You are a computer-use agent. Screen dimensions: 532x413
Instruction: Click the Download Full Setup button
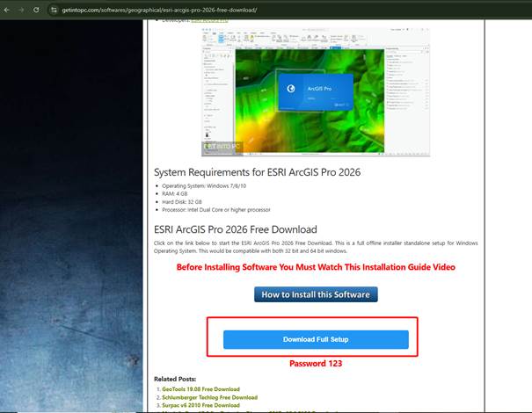coord(316,339)
